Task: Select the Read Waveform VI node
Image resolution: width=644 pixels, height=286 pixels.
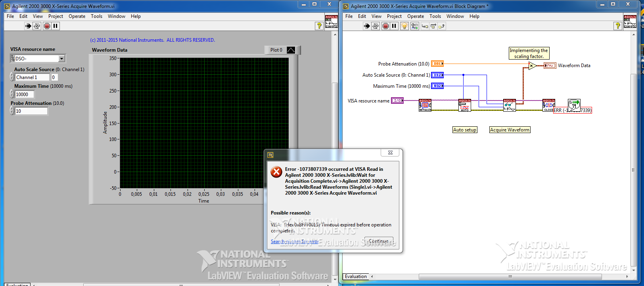Action: (x=510, y=105)
